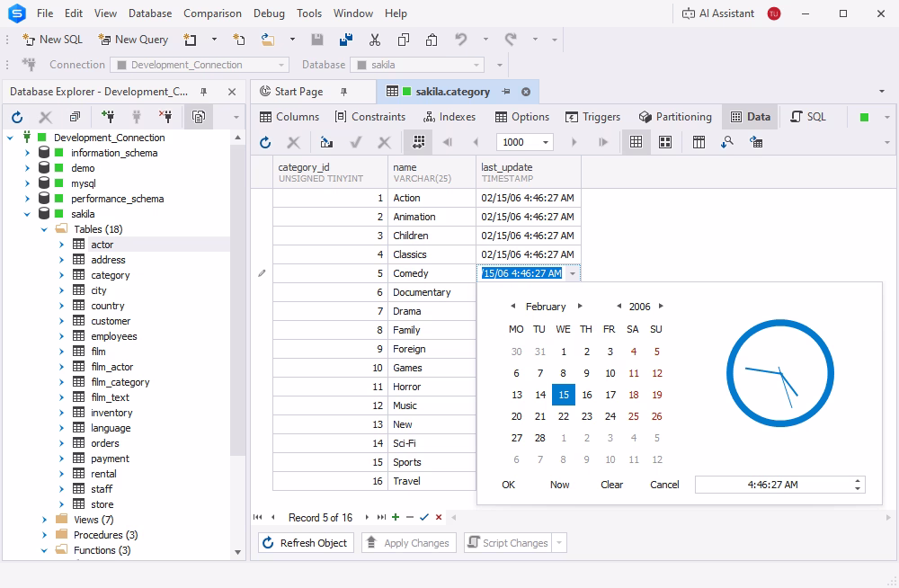The height and width of the screenshot is (588, 899).
Task: Delete record with the minus icon
Action: pyautogui.click(x=409, y=518)
